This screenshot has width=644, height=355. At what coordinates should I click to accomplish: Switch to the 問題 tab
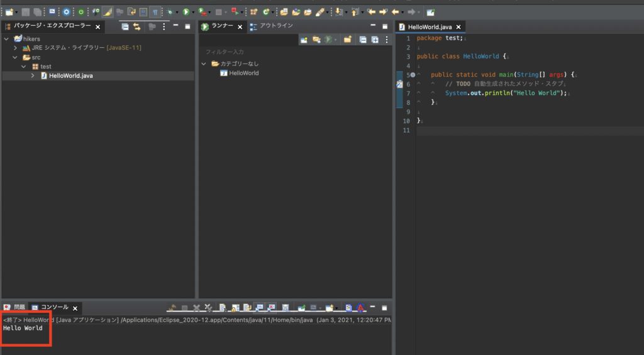[x=14, y=307]
